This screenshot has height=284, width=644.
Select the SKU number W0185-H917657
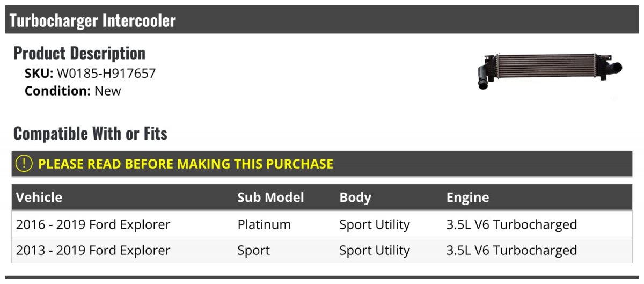106,74
